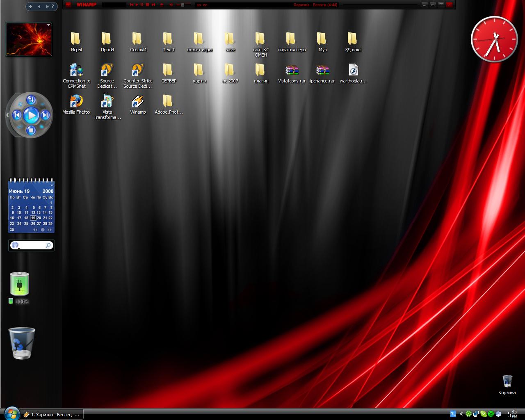Open the slideshow gadget dropdown arrow
The image size is (525, 420).
[49, 25]
